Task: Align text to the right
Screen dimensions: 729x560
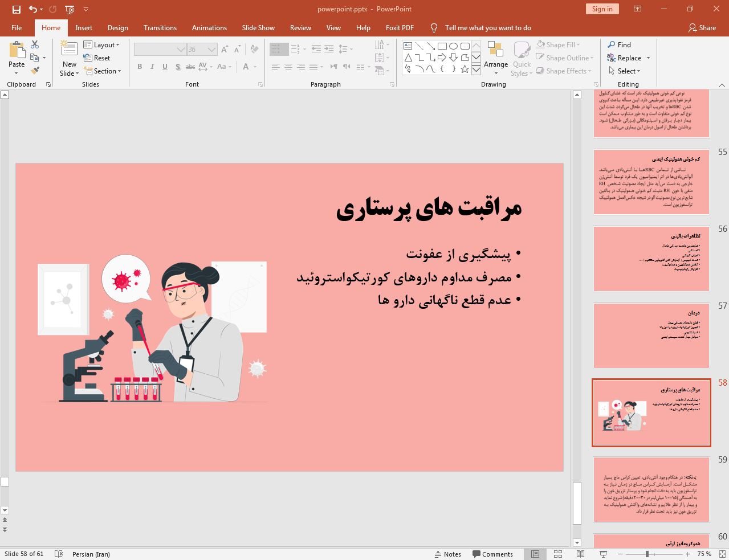Action: pyautogui.click(x=301, y=67)
